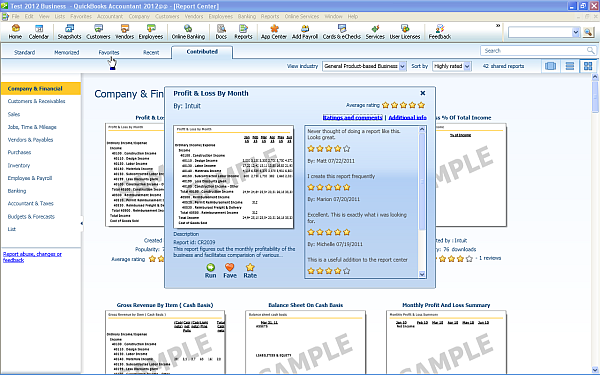Viewport: 600px width, 375px height.
Task: Click report preview thumbnail in popup
Action: click(233, 177)
